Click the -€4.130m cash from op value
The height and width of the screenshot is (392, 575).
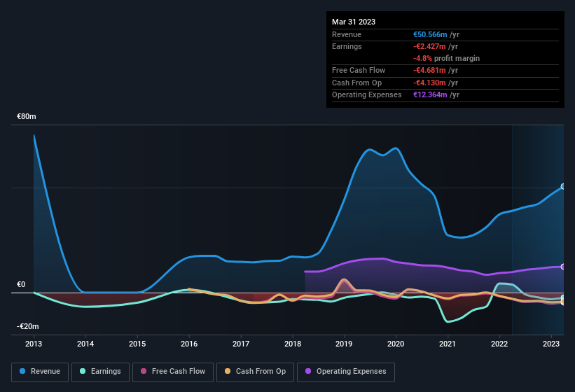tap(429, 83)
